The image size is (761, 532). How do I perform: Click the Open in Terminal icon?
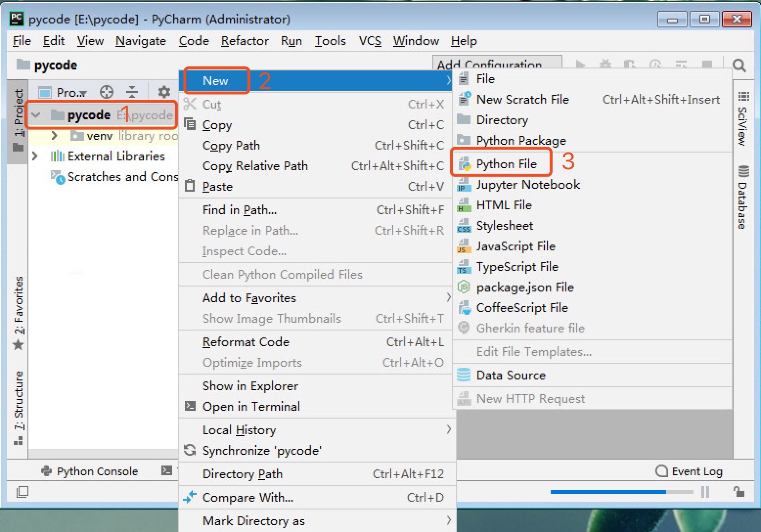(x=190, y=406)
